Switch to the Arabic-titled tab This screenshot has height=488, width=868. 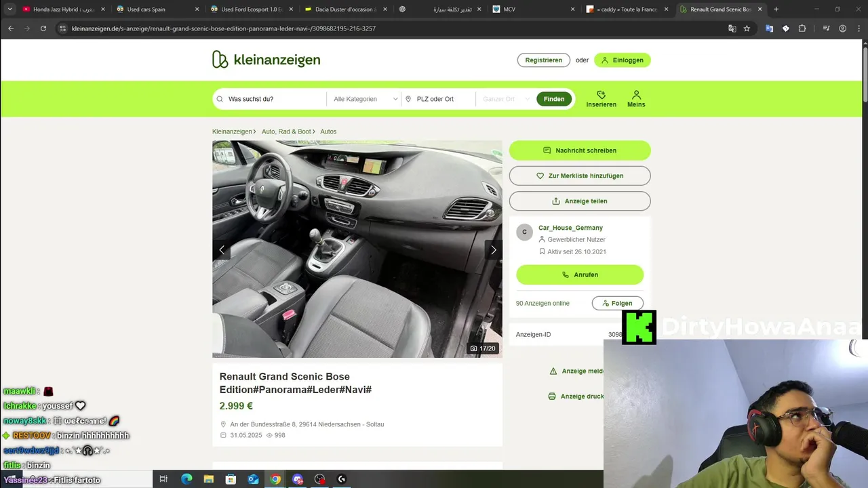pos(439,9)
